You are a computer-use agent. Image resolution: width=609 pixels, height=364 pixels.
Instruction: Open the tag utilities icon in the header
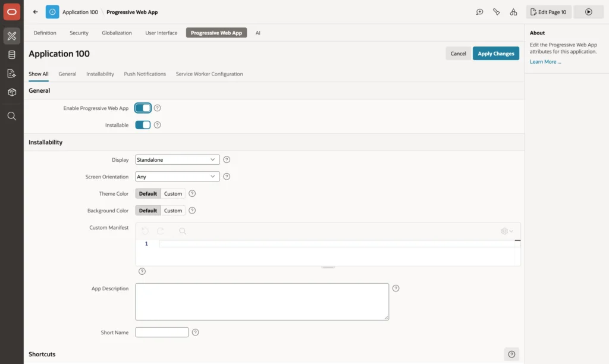click(x=497, y=12)
